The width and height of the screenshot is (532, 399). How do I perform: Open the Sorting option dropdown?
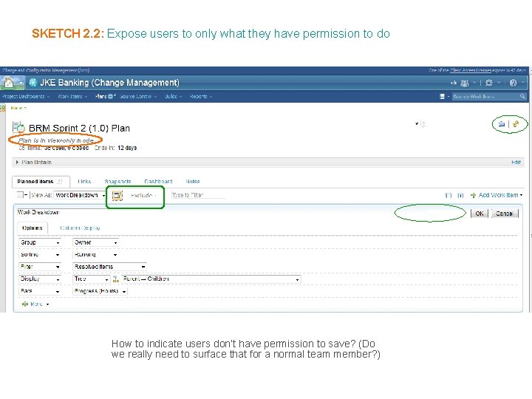pos(40,254)
